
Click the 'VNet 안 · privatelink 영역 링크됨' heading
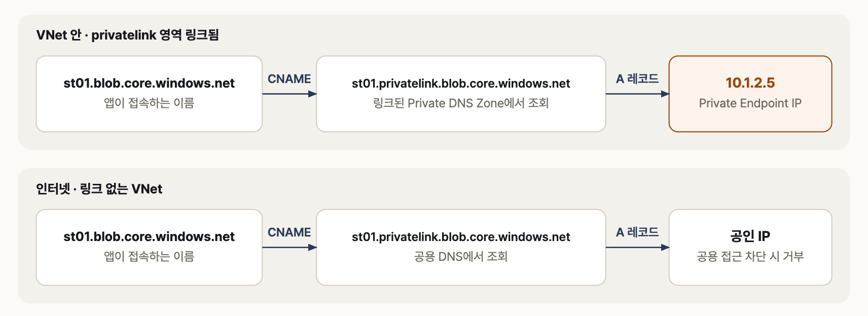127,35
